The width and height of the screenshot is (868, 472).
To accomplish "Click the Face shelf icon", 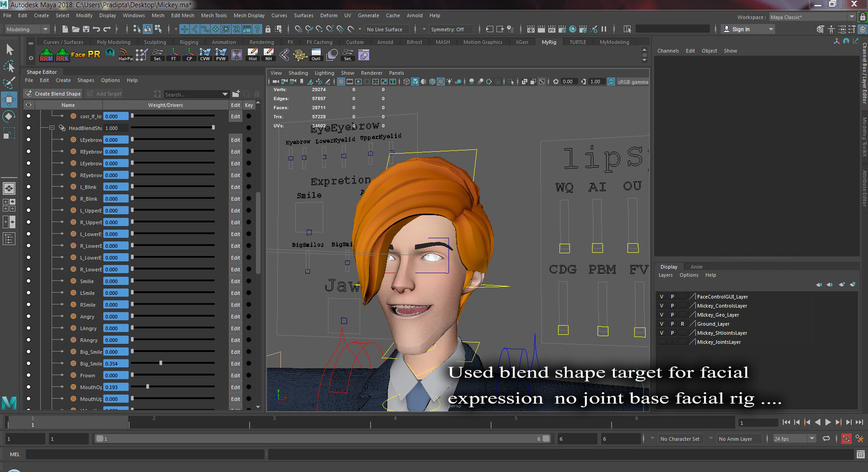I will (x=78, y=54).
